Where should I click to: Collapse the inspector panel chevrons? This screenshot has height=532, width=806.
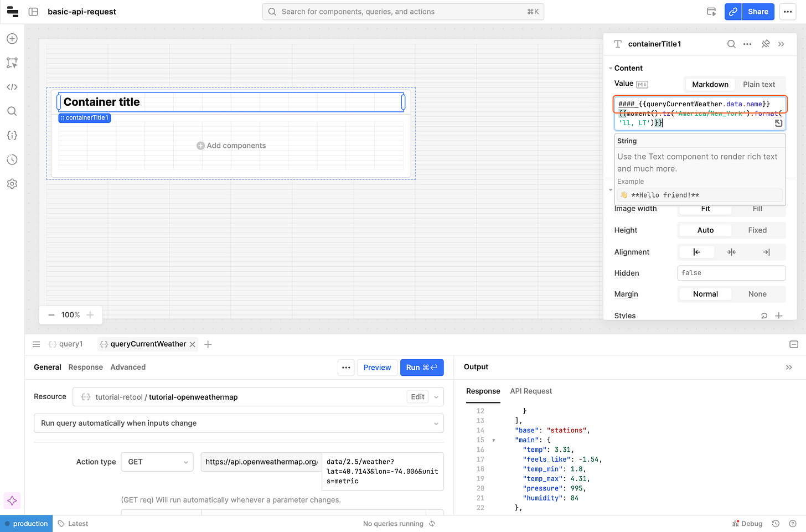click(781, 44)
